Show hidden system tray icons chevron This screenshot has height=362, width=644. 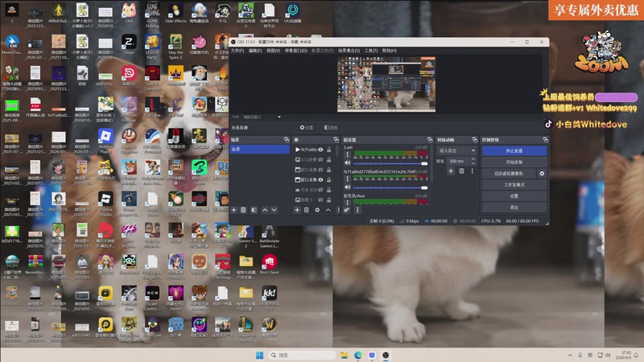pos(570,355)
